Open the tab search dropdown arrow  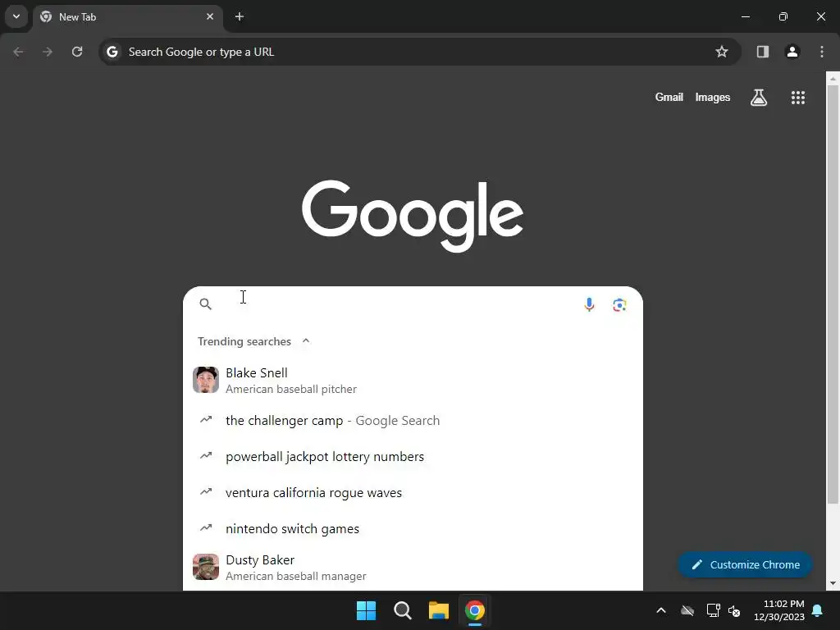tap(16, 16)
